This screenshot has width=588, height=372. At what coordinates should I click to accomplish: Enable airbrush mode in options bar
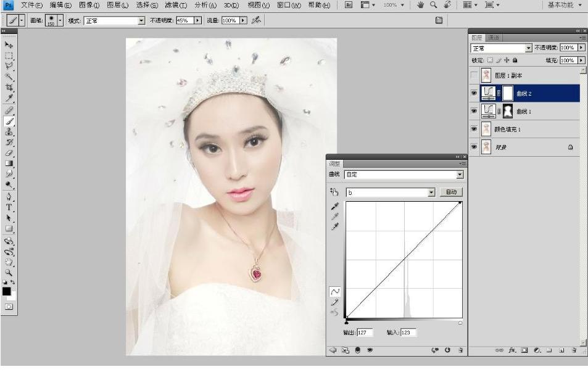coord(256,20)
